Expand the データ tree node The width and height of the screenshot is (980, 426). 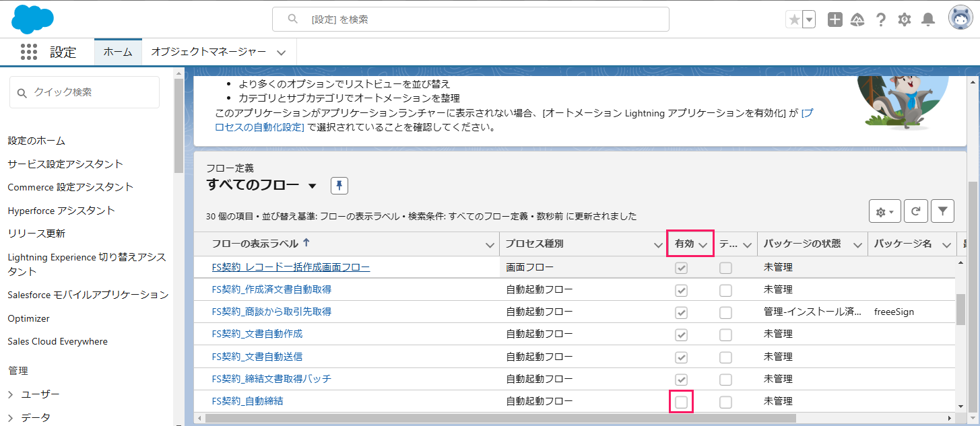11,418
